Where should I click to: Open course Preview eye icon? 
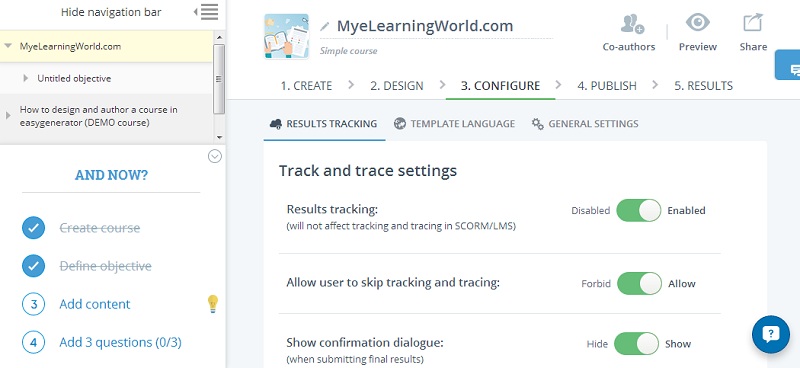(x=697, y=23)
